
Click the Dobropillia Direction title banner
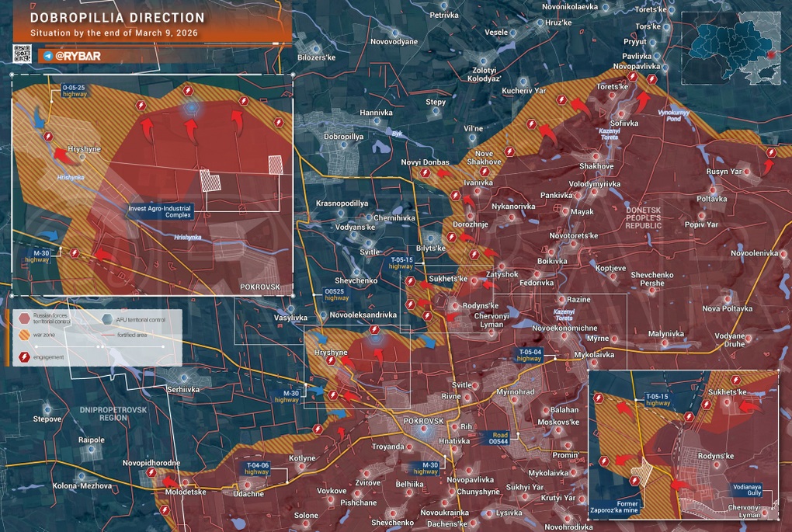pos(116,18)
